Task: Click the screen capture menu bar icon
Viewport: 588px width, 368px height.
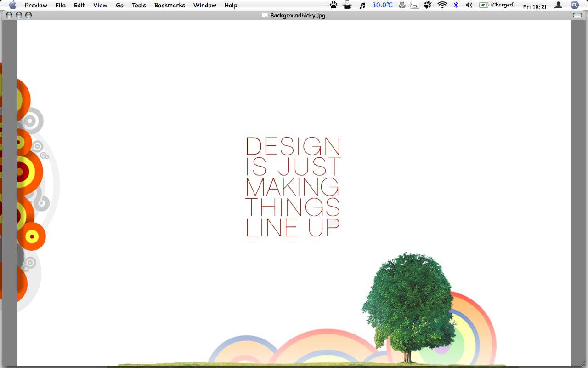Action: (415, 5)
